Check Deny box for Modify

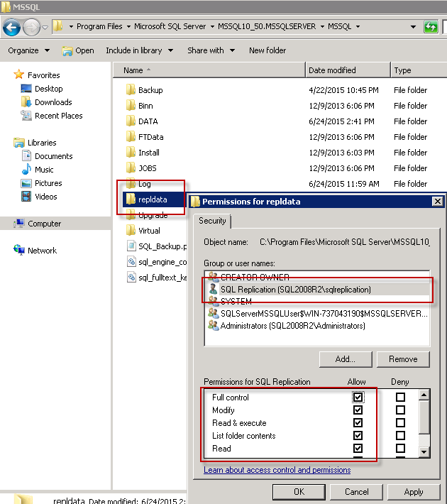click(x=400, y=410)
